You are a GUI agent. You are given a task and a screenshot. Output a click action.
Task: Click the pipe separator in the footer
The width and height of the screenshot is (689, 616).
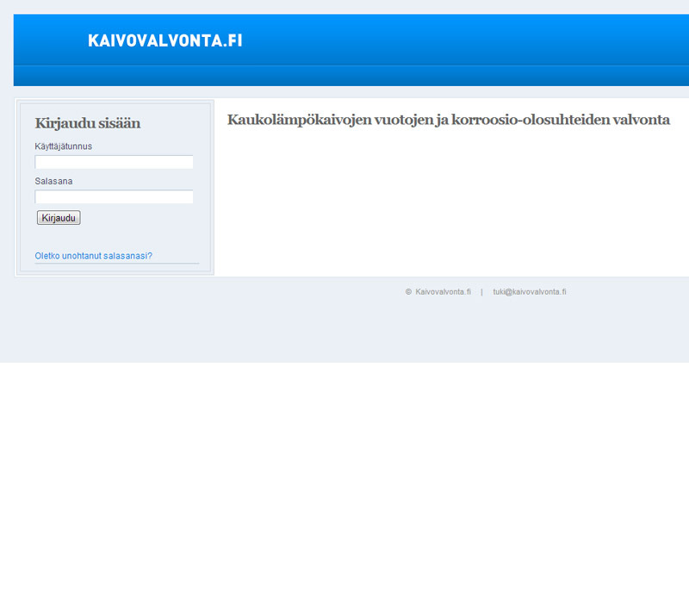481,292
